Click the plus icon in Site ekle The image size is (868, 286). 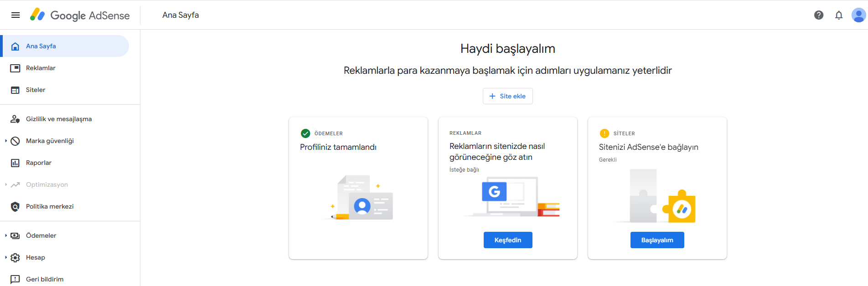click(492, 96)
